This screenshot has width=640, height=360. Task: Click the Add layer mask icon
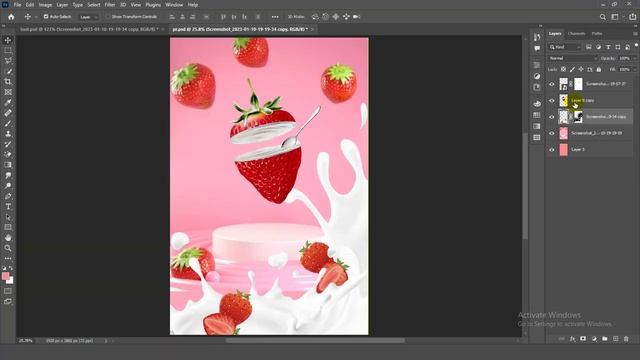[x=583, y=339]
